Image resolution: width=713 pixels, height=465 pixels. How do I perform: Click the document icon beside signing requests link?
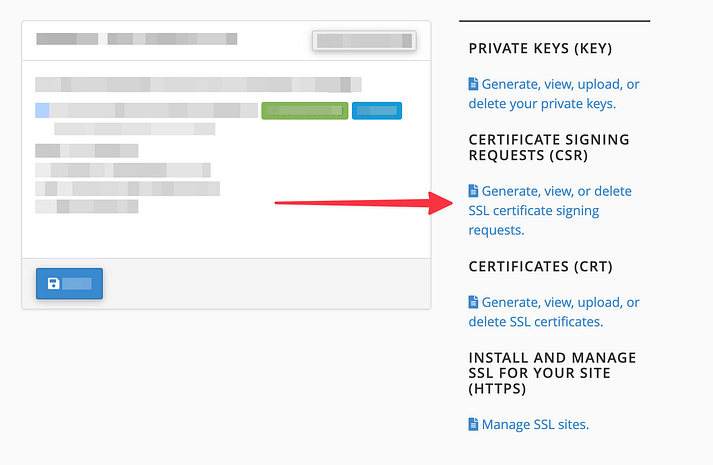(474, 191)
